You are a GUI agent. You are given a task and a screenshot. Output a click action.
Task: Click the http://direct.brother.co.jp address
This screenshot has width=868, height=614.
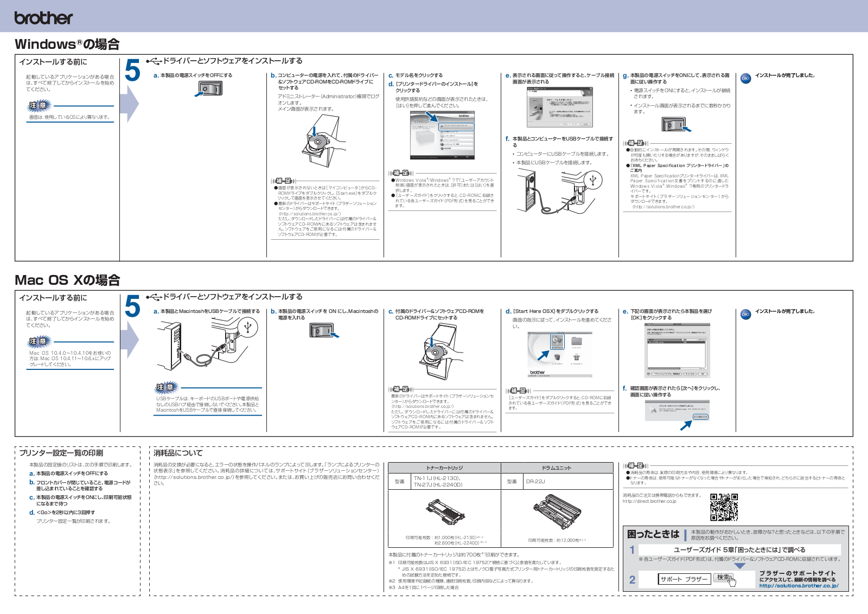[x=649, y=501]
